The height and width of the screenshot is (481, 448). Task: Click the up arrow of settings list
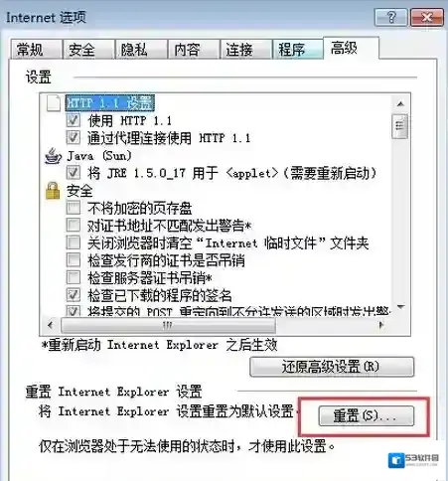(400, 104)
